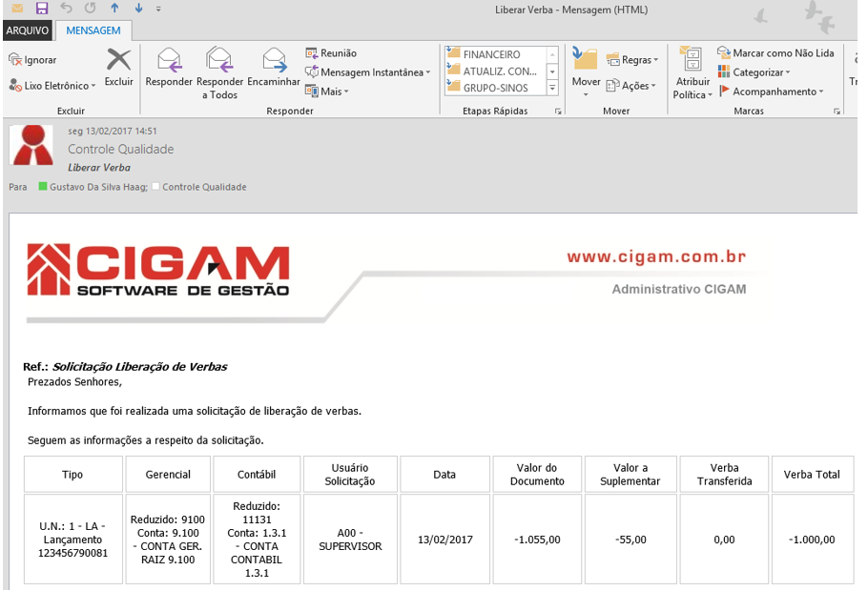868x591 pixels.
Task: Expand the Mais dropdown in Responder group
Action: tap(326, 92)
